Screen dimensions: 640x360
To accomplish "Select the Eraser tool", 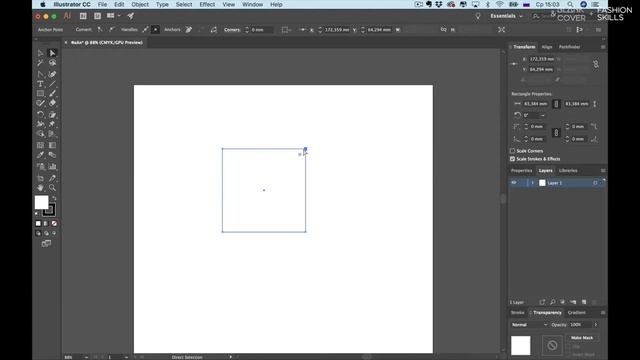I will pos(52,103).
